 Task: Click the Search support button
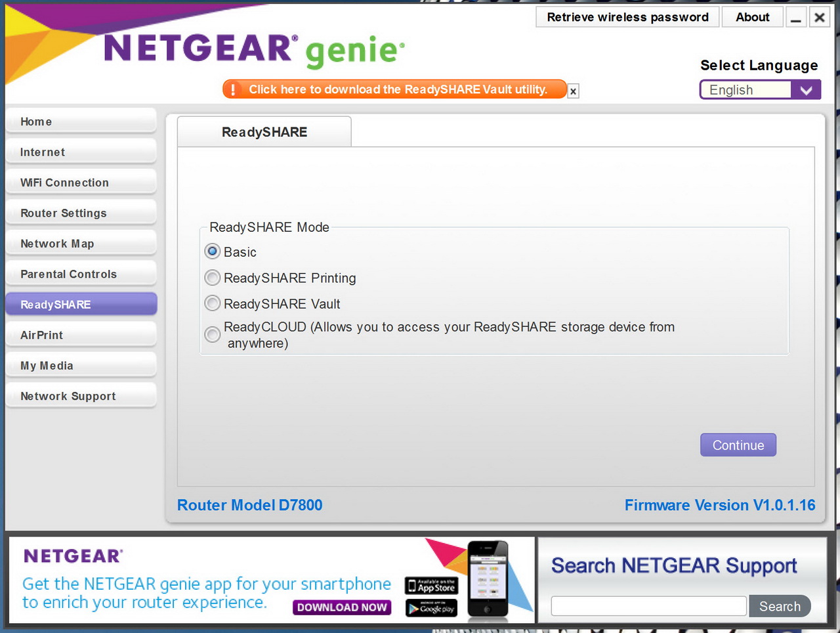tap(780, 607)
